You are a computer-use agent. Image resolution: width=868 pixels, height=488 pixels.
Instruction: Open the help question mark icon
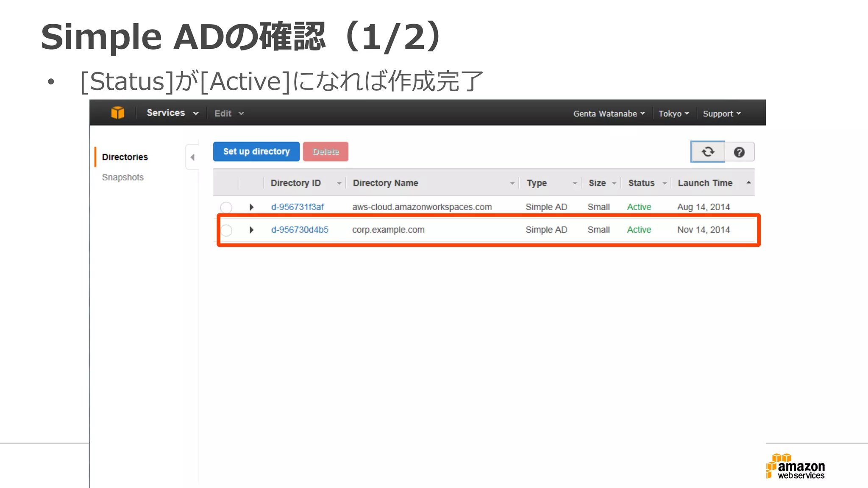point(739,152)
